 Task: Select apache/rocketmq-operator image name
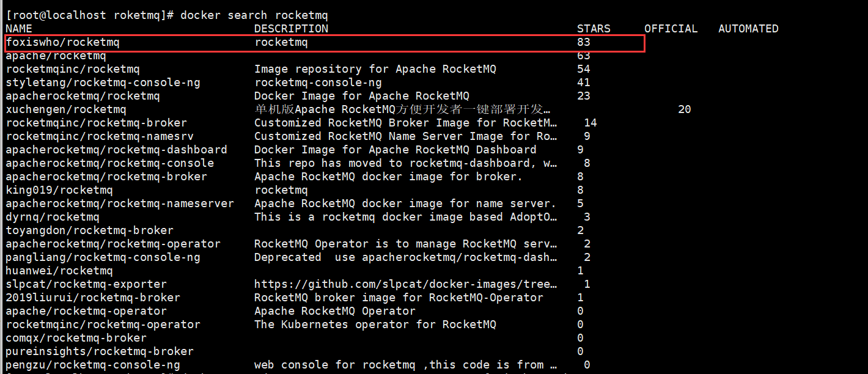pos(86,311)
